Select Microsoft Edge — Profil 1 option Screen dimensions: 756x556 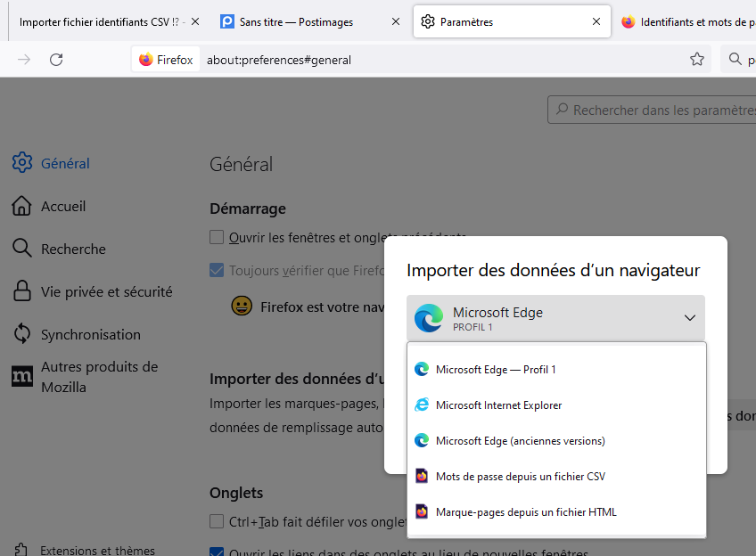tap(557, 370)
